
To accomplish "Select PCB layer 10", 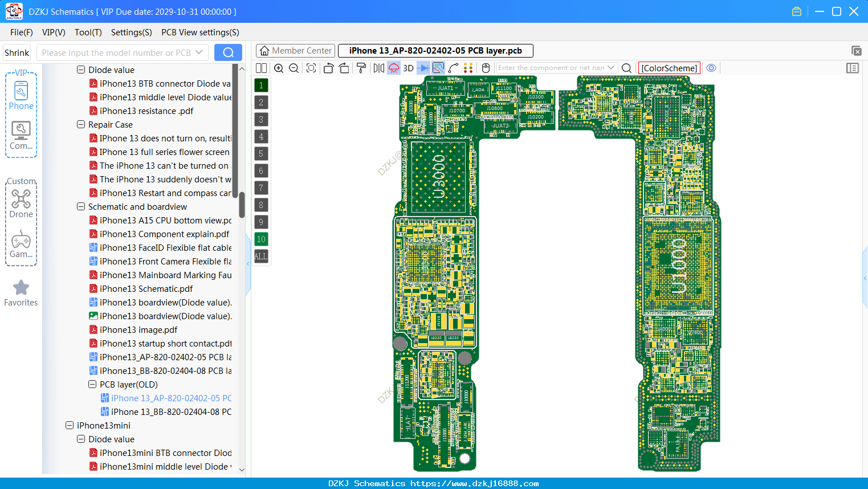I will [261, 239].
